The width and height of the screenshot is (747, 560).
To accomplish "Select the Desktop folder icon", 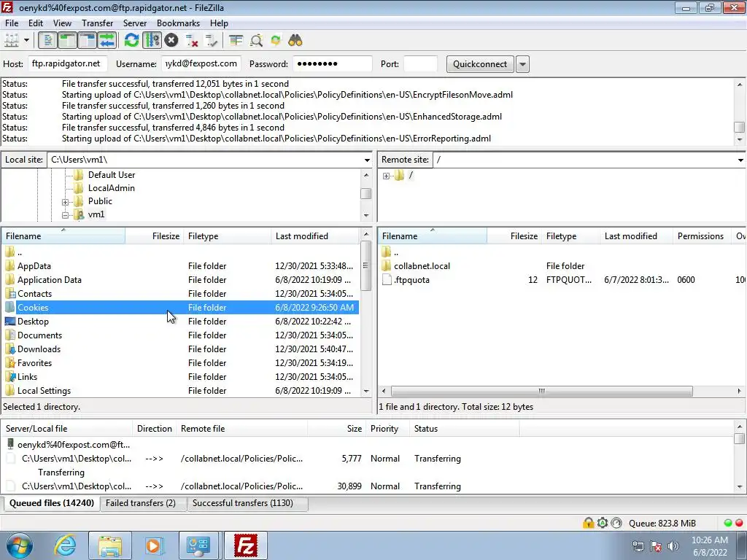I will [x=10, y=322].
